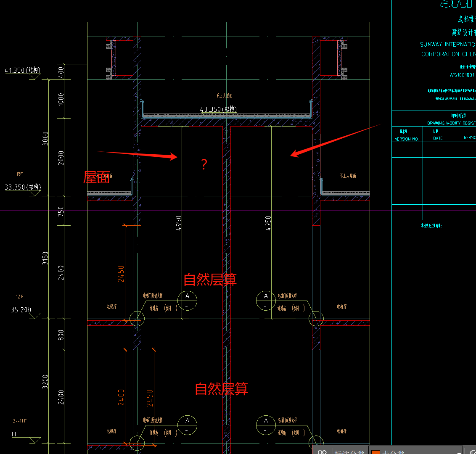The height and width of the screenshot is (454, 476).
Task: Click the A151001B31 certificate number
Action: click(x=462, y=75)
